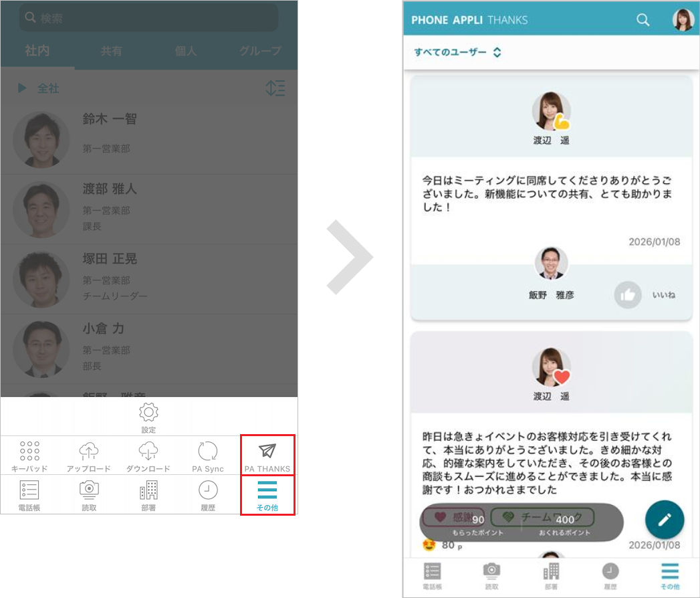The height and width of the screenshot is (598, 700).
Task: Open the departments icon in right bottom bar
Action: coord(551,574)
